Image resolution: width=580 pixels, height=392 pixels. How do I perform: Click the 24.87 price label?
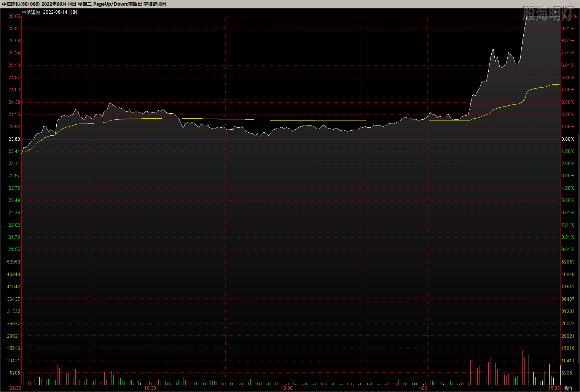point(14,78)
